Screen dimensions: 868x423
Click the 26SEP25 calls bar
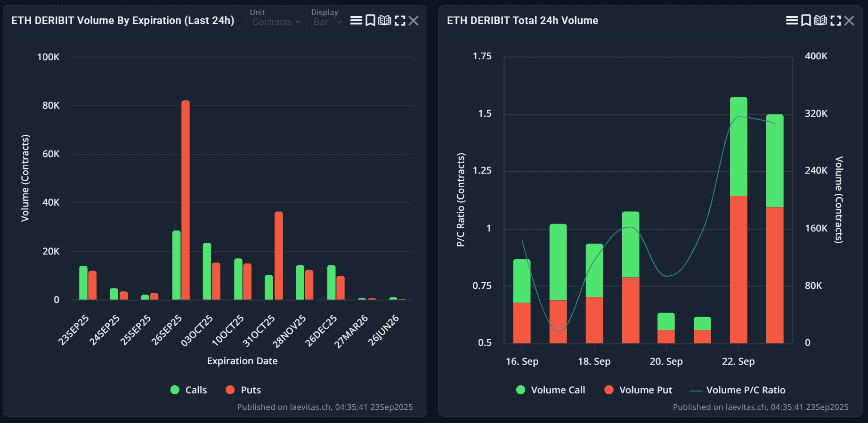pos(177,265)
